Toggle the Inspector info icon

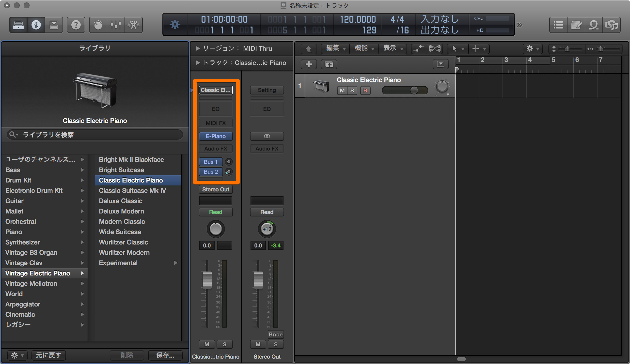pos(36,25)
